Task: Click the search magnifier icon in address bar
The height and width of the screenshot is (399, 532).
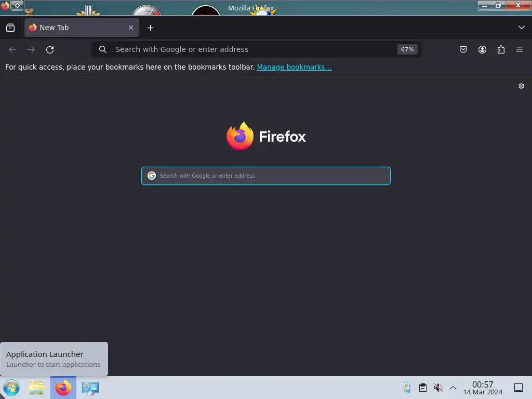Action: (103, 49)
